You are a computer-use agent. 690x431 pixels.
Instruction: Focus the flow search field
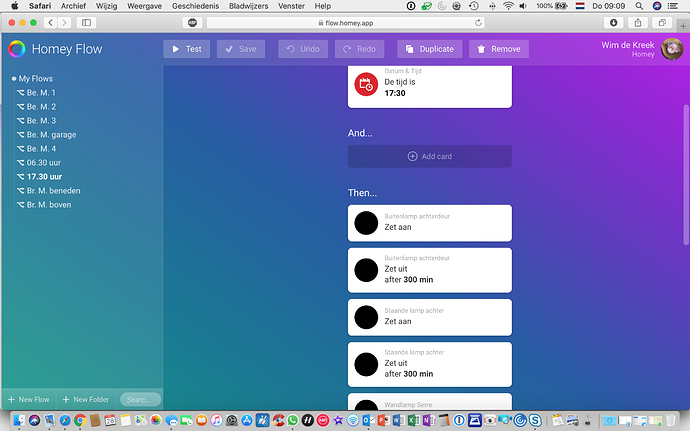coord(140,400)
